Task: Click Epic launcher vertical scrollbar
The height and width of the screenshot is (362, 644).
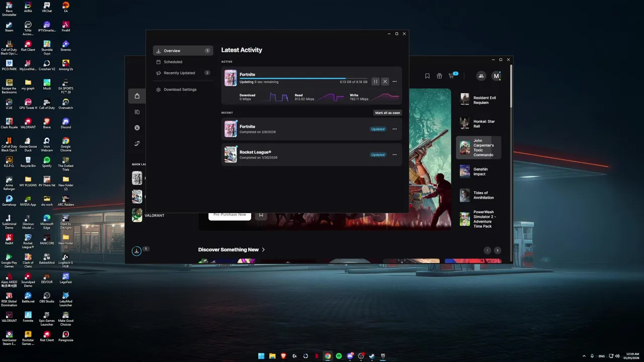Action: point(511,86)
